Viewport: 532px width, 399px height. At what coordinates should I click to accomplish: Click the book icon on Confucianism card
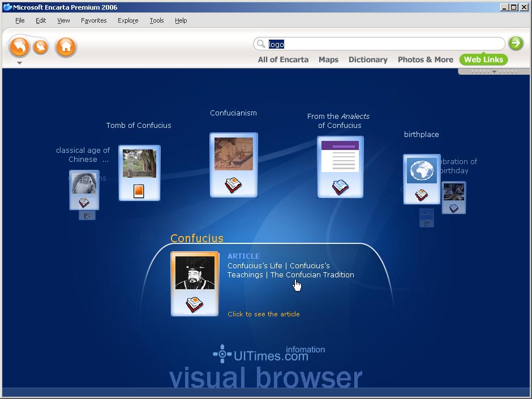[233, 185]
